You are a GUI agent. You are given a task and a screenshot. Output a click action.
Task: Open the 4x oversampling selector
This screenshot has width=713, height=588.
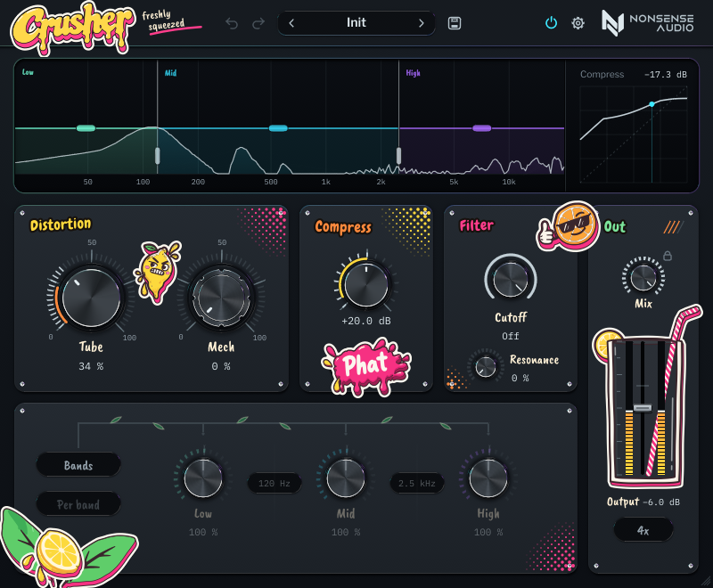click(643, 530)
